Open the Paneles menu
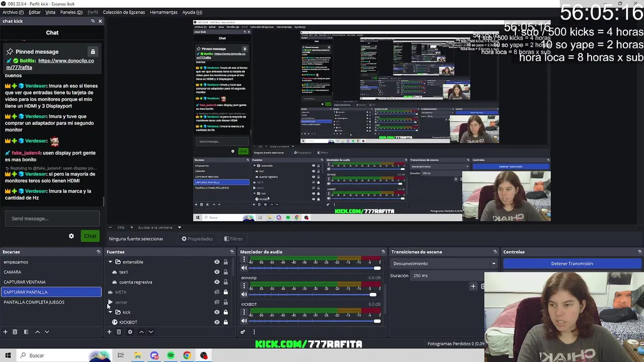644x362 pixels. [x=71, y=12]
